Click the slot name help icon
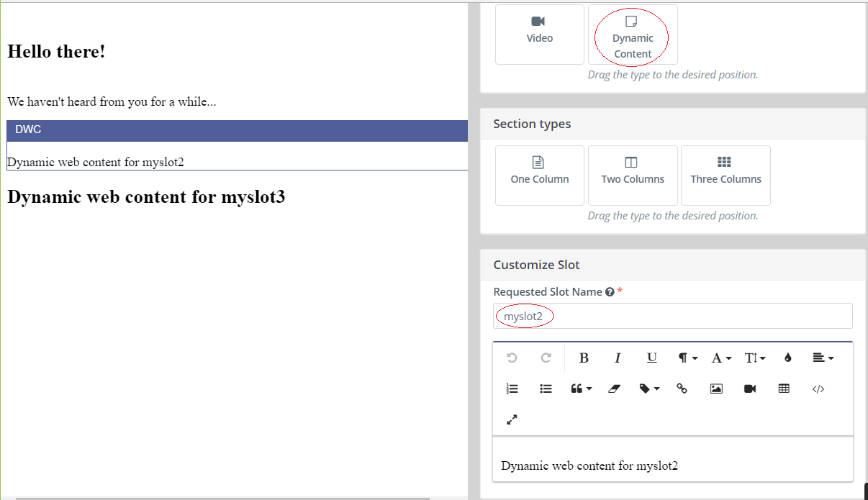This screenshot has height=500, width=868. tap(610, 292)
